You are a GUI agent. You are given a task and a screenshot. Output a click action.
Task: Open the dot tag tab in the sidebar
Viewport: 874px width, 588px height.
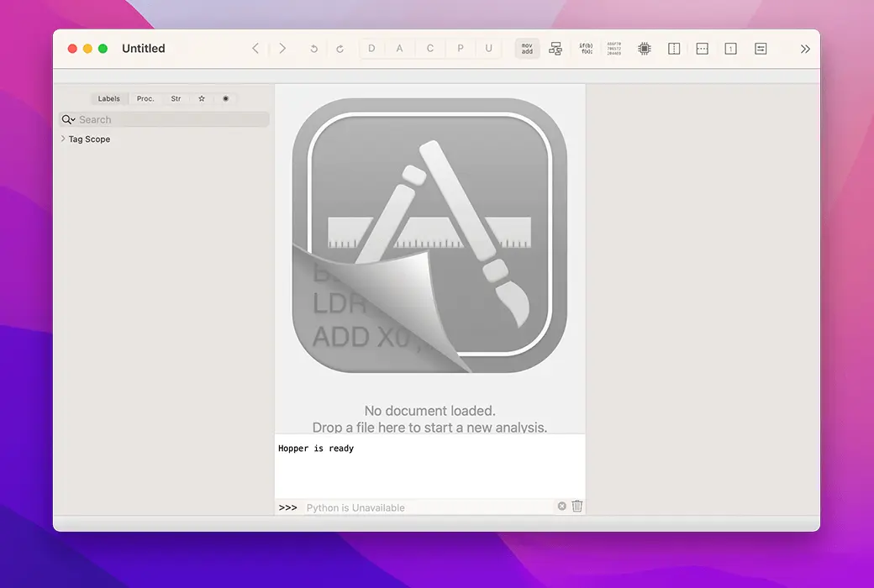point(226,98)
